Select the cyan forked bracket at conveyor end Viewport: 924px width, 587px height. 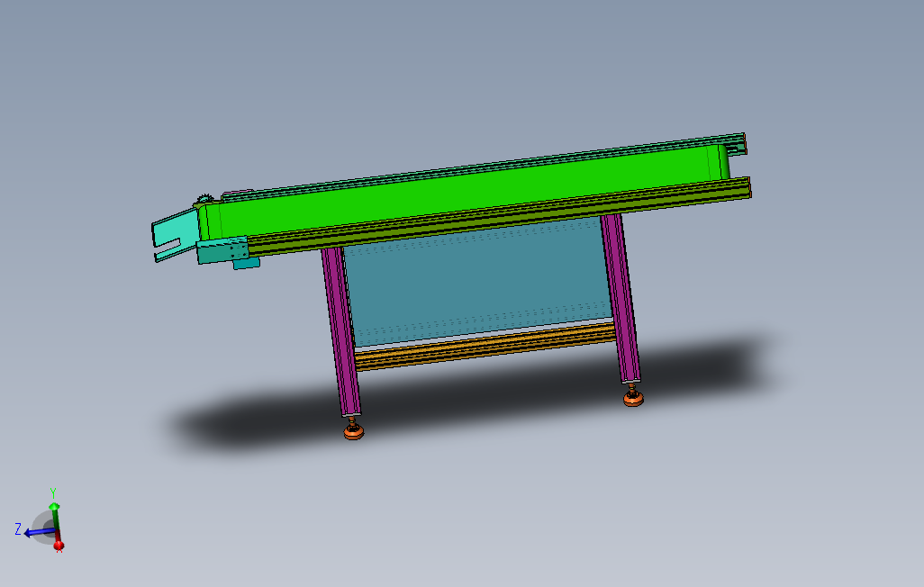[176, 236]
